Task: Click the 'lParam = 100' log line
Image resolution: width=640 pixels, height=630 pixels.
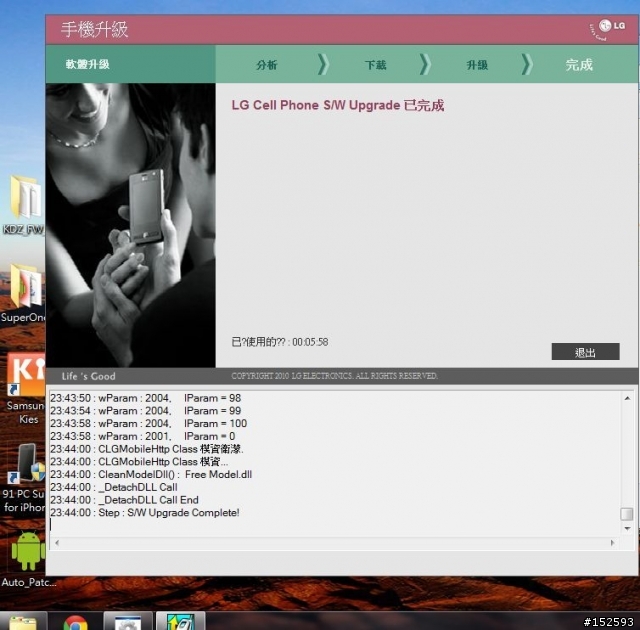Action: tap(149, 424)
